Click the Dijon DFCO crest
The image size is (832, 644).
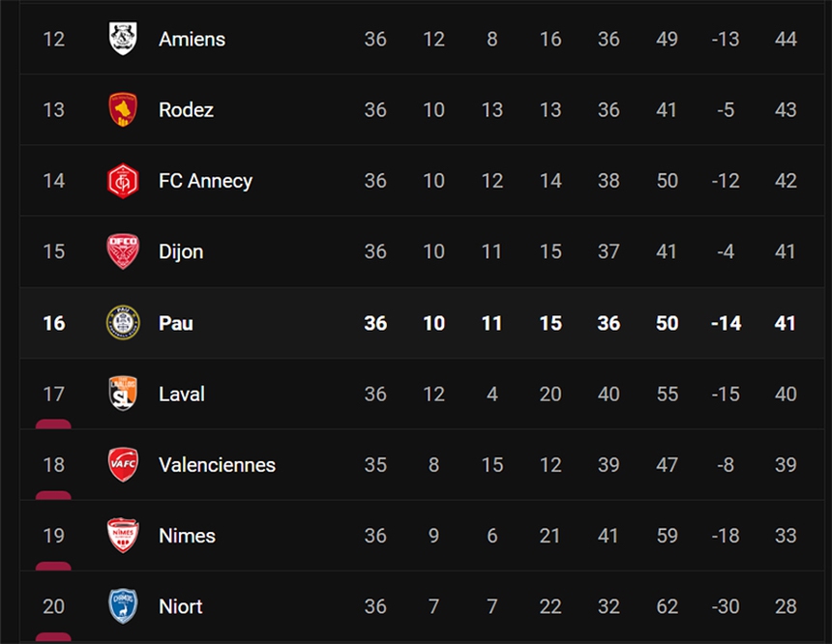pyautogui.click(x=123, y=251)
